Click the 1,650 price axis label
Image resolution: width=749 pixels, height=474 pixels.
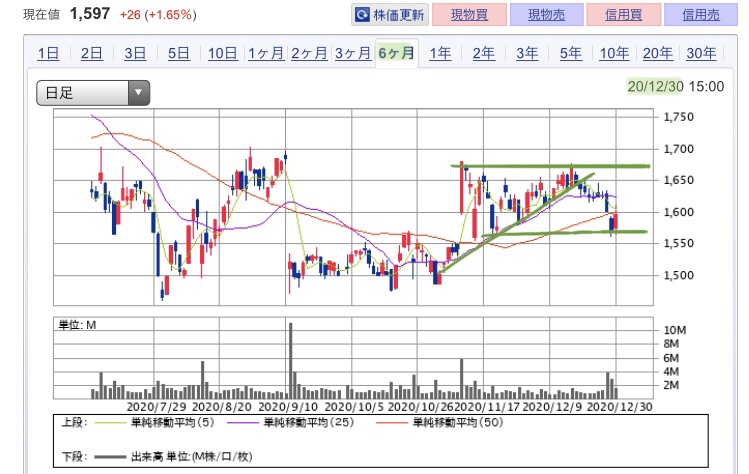tap(678, 180)
